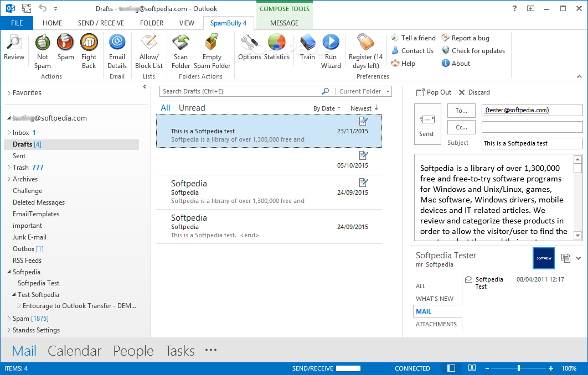Collapse the folder pane
The width and height of the screenshot is (588, 375).
pos(145,86)
